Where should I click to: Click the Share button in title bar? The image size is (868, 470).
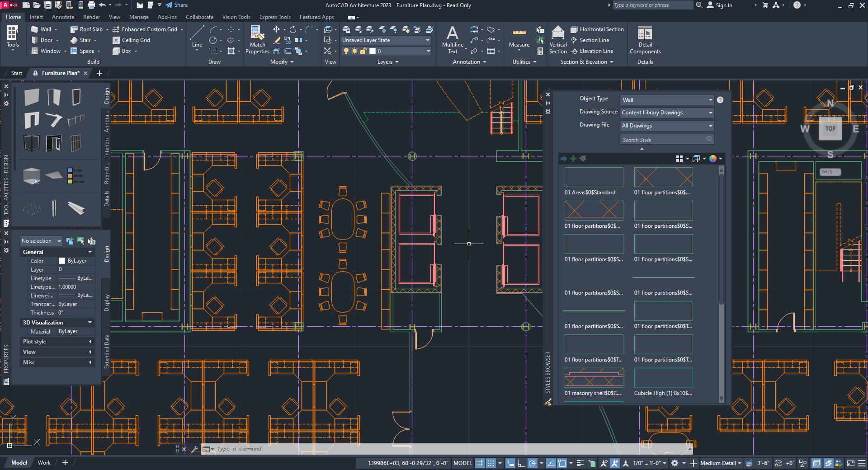176,5
